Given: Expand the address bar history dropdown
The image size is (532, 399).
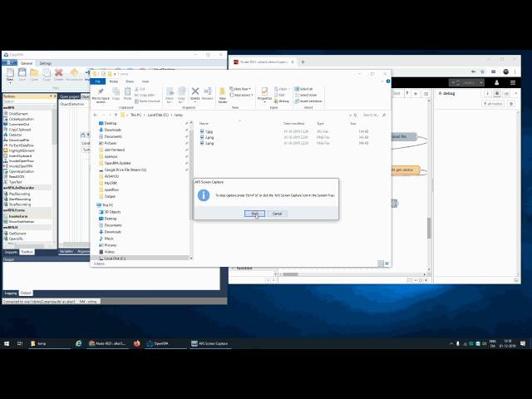Looking at the screenshot, I should click(x=350, y=115).
